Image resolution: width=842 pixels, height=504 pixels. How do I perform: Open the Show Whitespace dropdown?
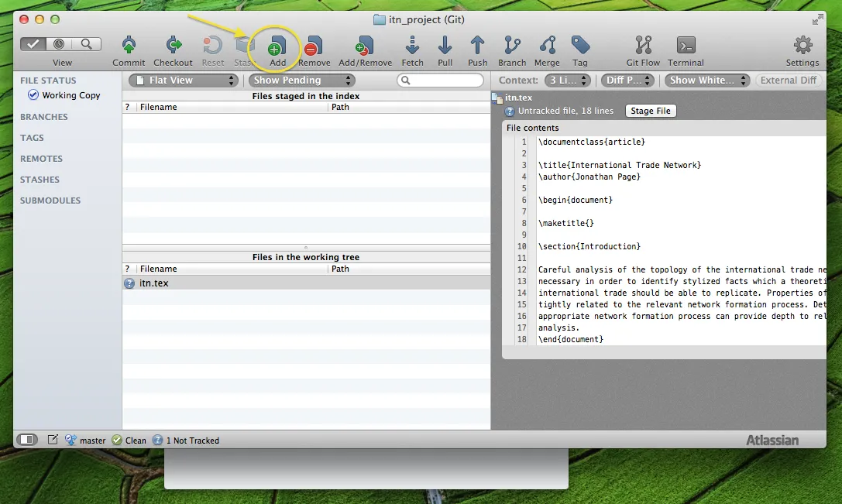706,80
